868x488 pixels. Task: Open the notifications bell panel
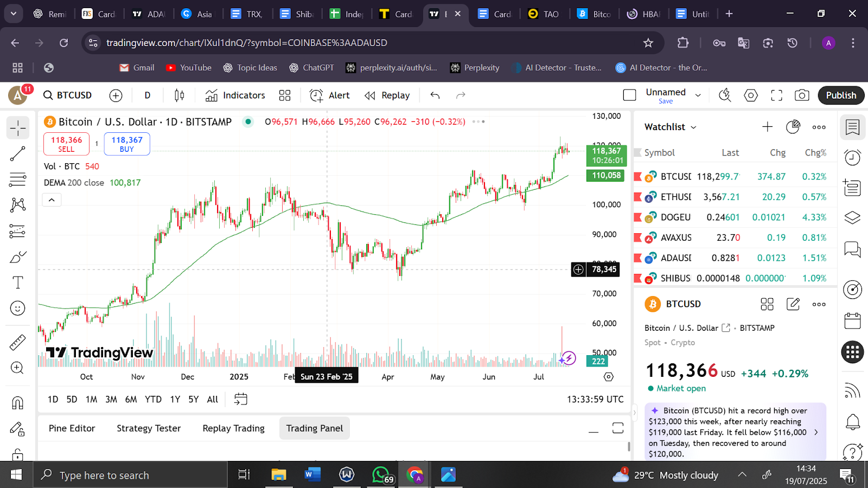coord(853,421)
